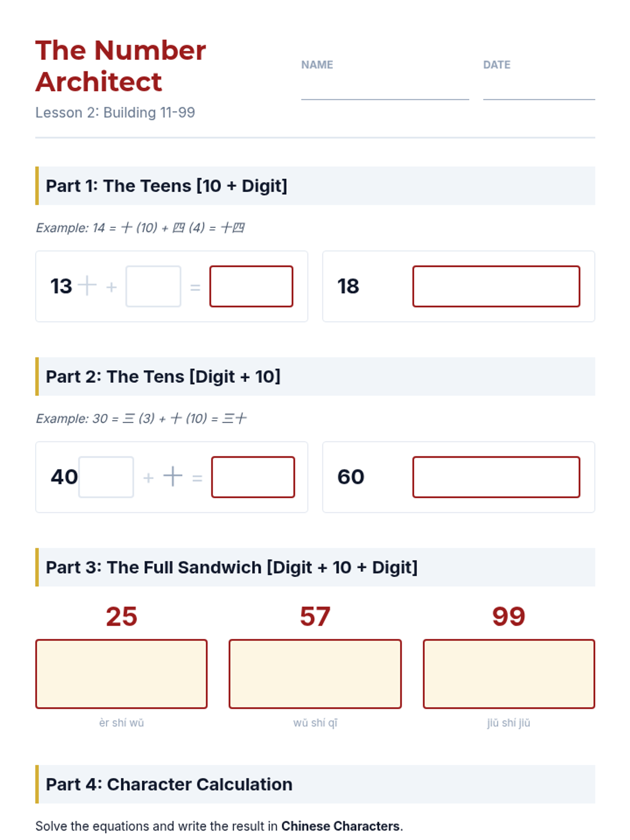630x840 pixels.
Task: Click the "èr shí wǔ" pinyin hint
Action: [121, 723]
